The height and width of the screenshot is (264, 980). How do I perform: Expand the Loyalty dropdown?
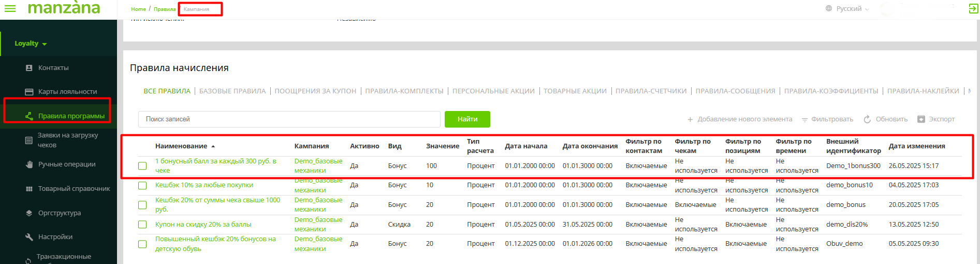pyautogui.click(x=31, y=44)
